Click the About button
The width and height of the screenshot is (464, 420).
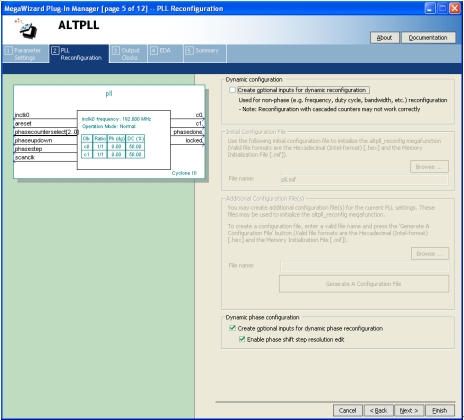pos(384,38)
